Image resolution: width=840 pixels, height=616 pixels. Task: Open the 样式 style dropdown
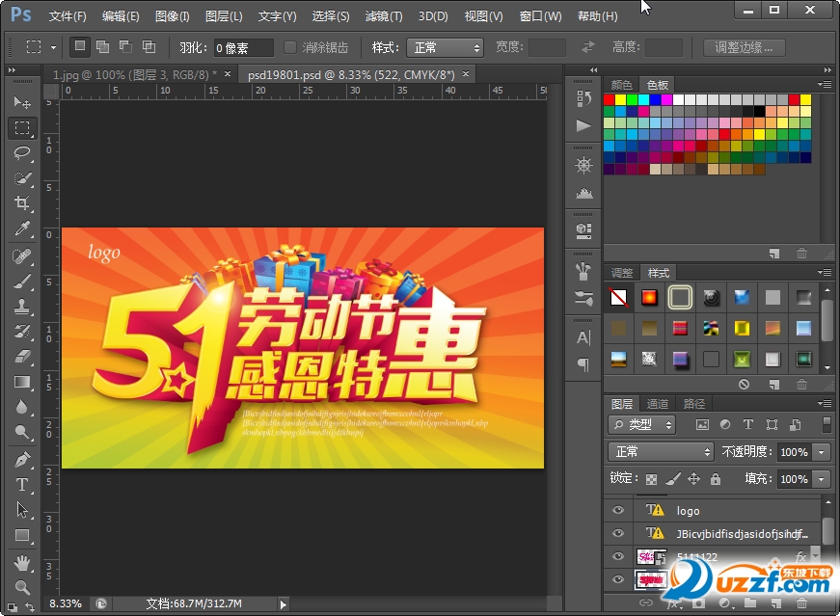click(x=445, y=47)
